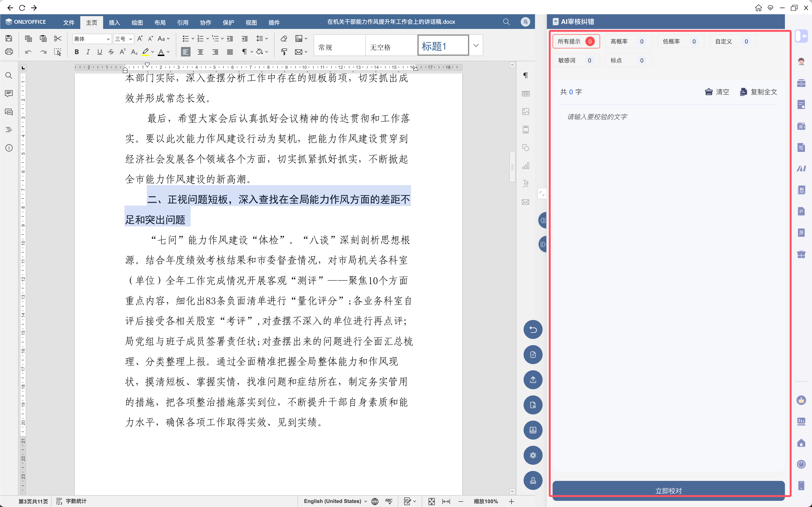Open the 文件 menu tab
Viewport: 812px width, 507px height.
(68, 23)
